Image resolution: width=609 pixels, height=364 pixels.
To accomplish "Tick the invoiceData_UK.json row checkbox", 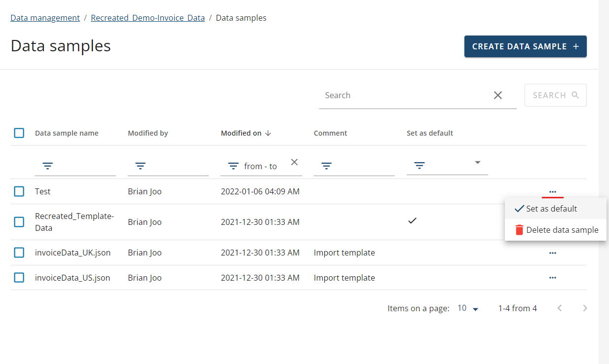I will click(x=19, y=253).
